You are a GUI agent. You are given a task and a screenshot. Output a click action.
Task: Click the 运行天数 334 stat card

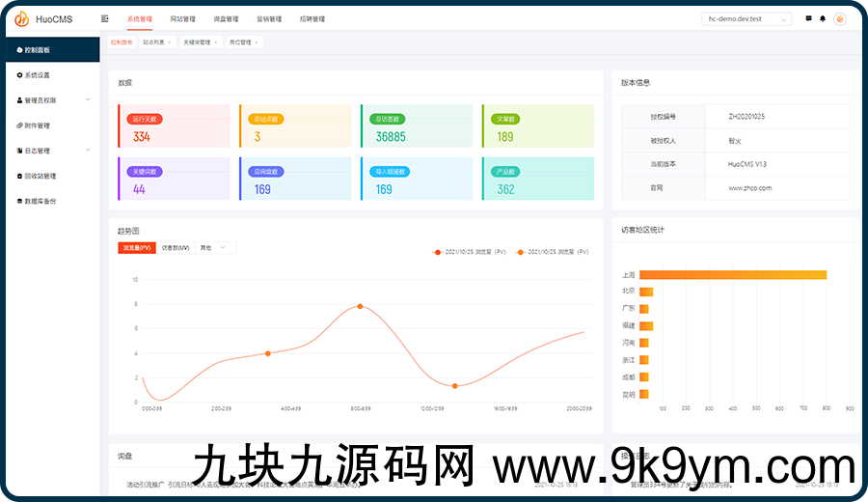click(174, 126)
